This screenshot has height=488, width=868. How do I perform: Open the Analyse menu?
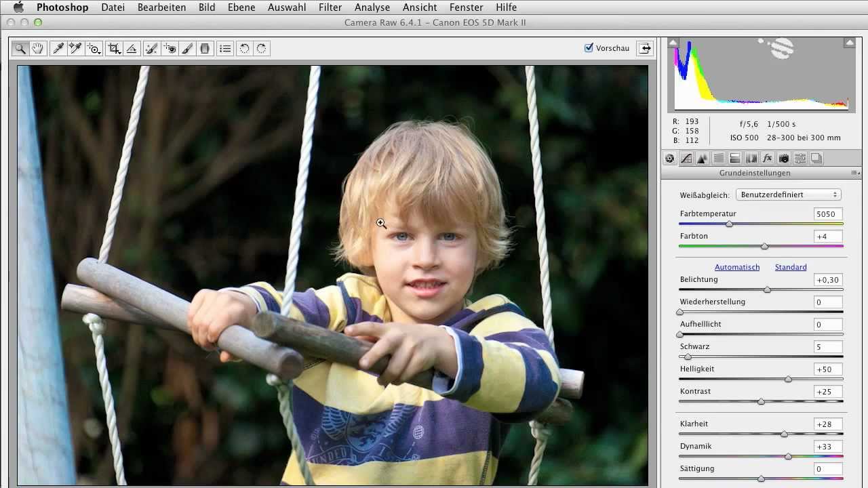372,7
